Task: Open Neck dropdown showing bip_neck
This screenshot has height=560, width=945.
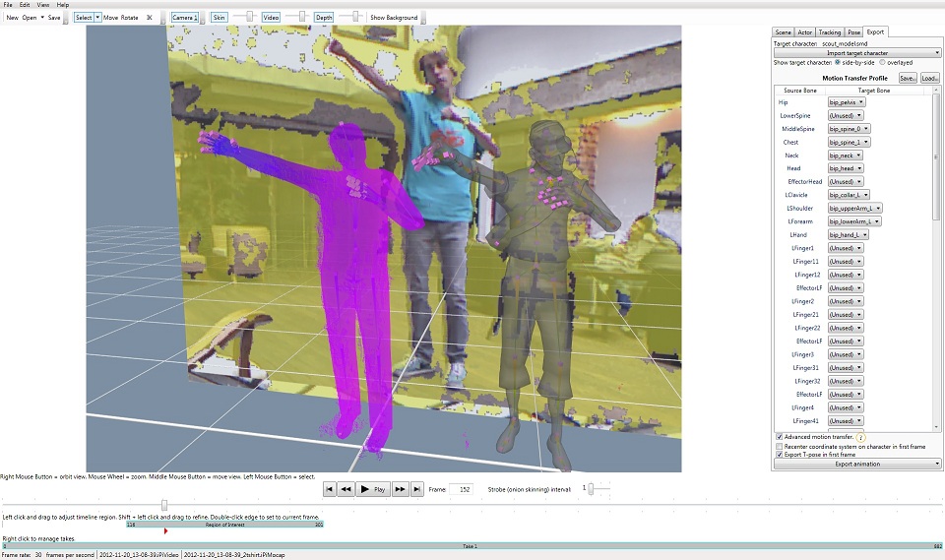Action: pos(845,156)
